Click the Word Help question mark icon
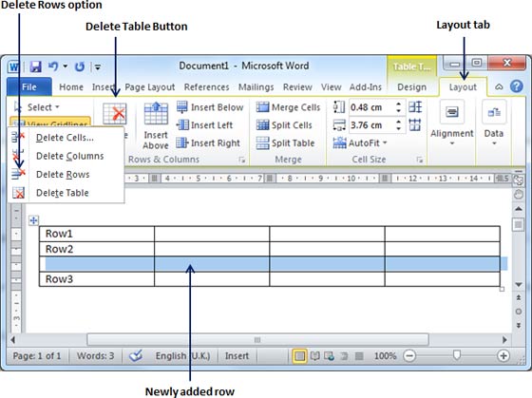Screen dimensions: 532x398 point(517,86)
